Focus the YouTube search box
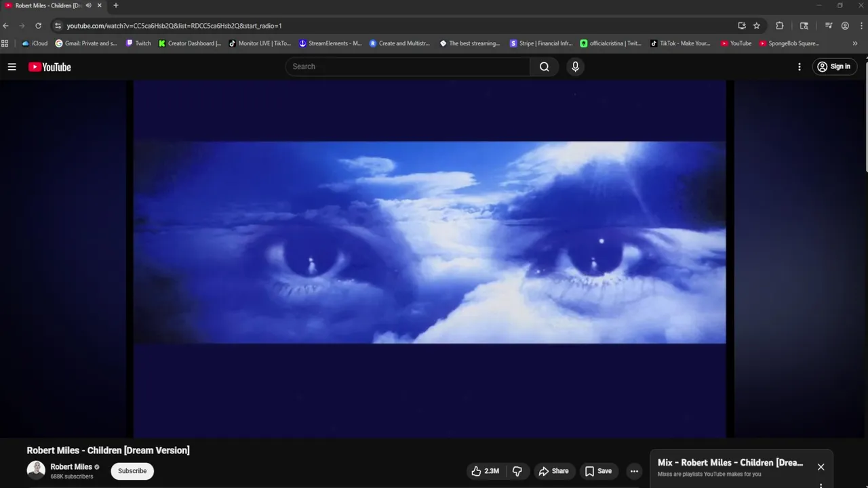Screen dimensions: 868x488 tap(408, 66)
